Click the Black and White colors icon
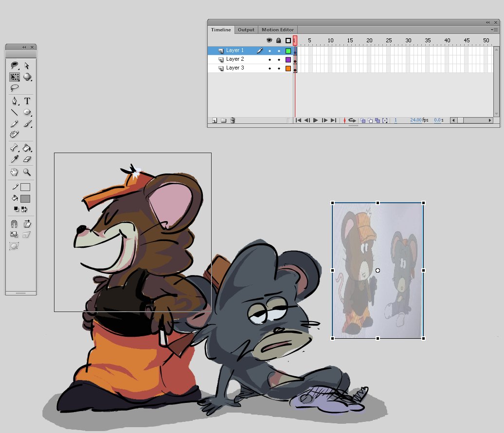 [16, 209]
